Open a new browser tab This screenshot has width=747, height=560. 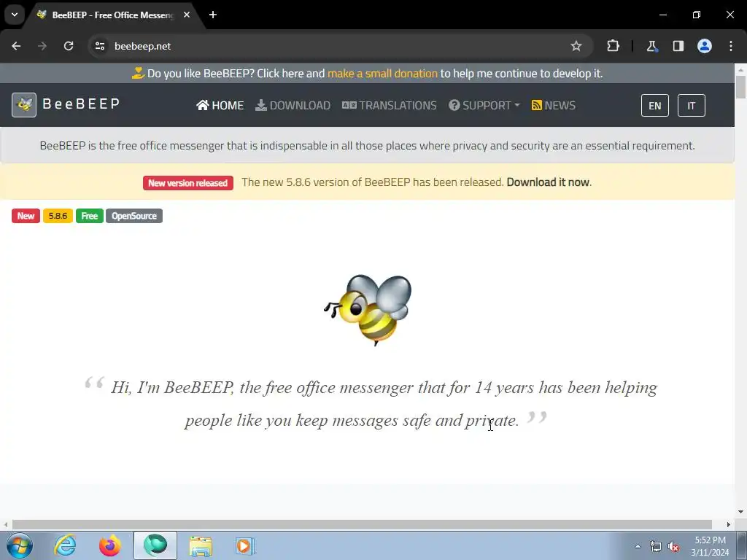click(x=213, y=15)
